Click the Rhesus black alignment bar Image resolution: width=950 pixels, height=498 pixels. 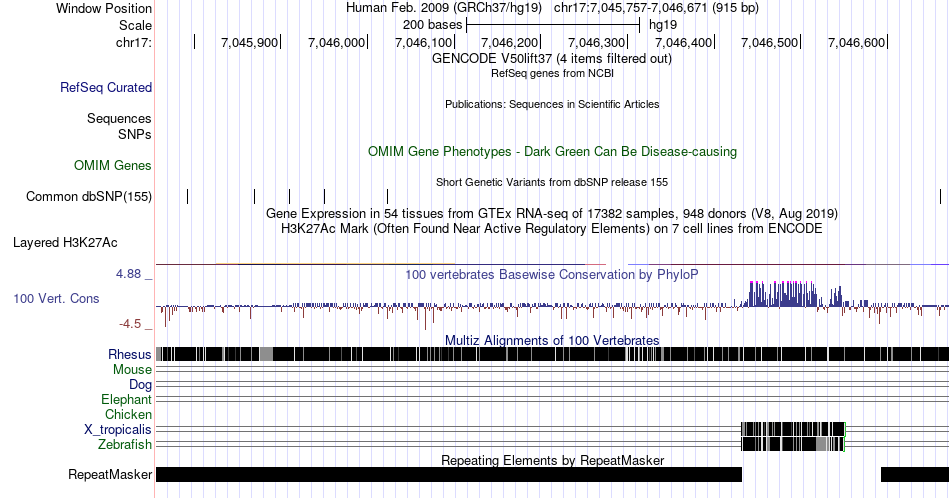552,354
